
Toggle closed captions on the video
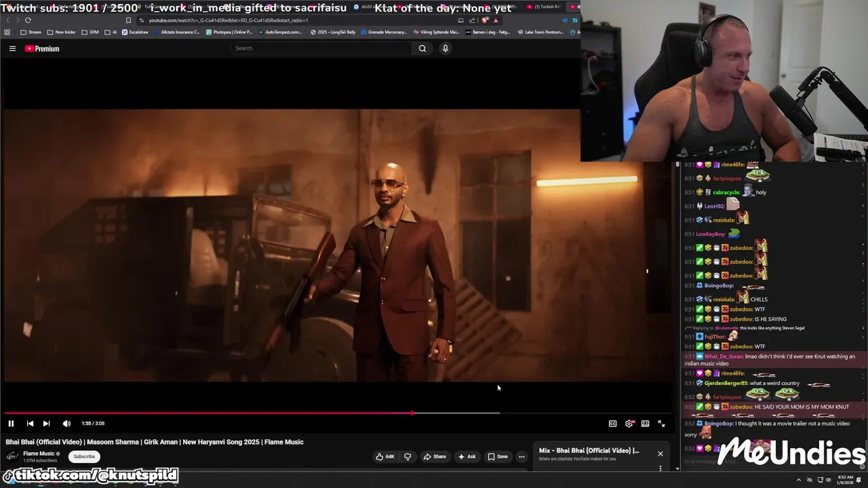[x=612, y=424]
